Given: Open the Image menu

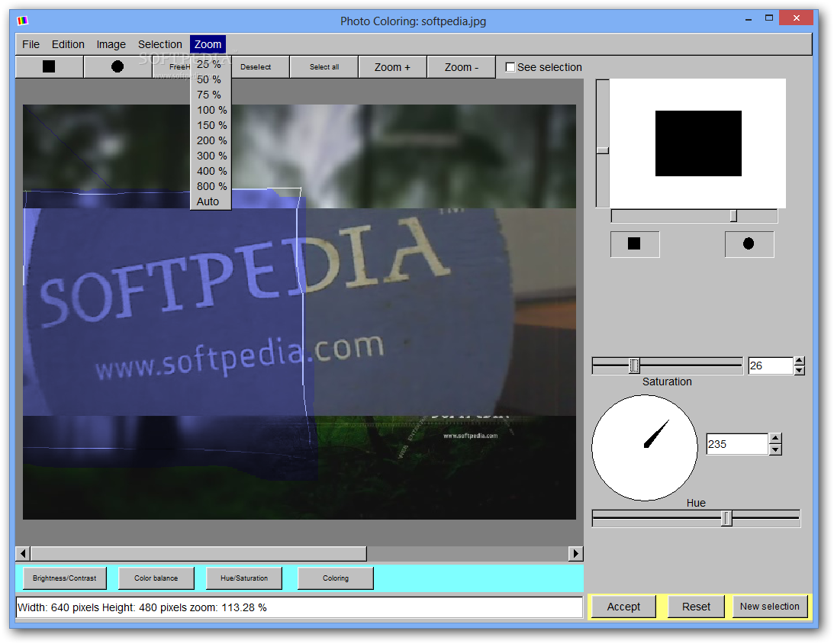Looking at the screenshot, I should (111, 44).
